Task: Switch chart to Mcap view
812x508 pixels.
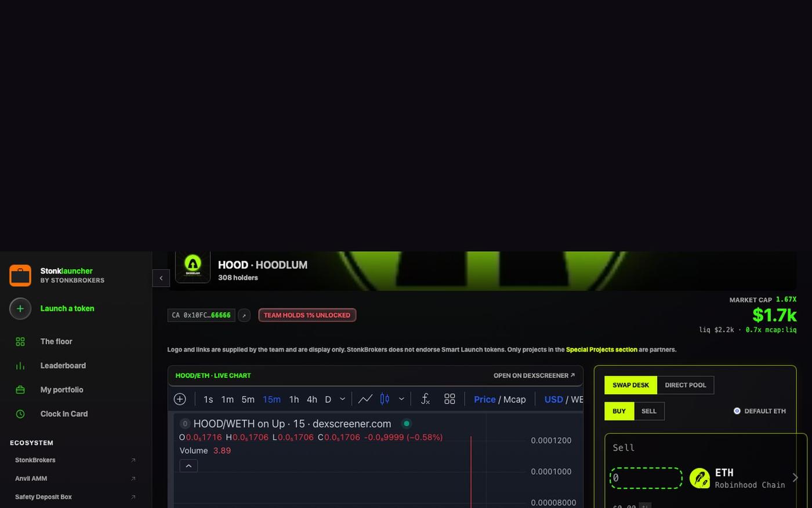Action: [x=514, y=399]
